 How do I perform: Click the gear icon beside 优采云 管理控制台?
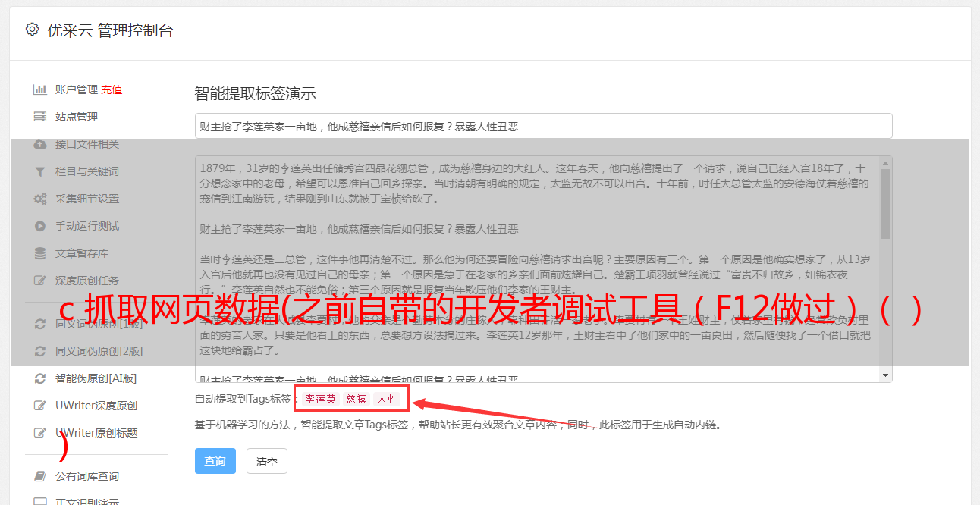(x=32, y=30)
